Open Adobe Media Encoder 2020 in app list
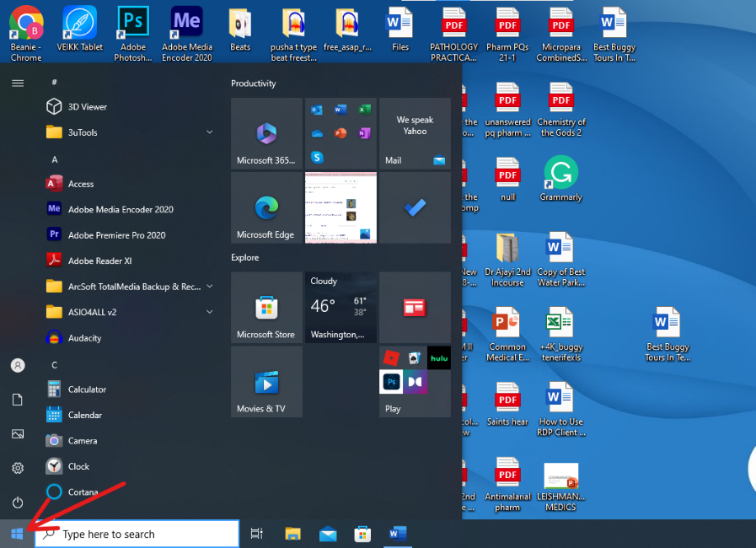 point(130,209)
